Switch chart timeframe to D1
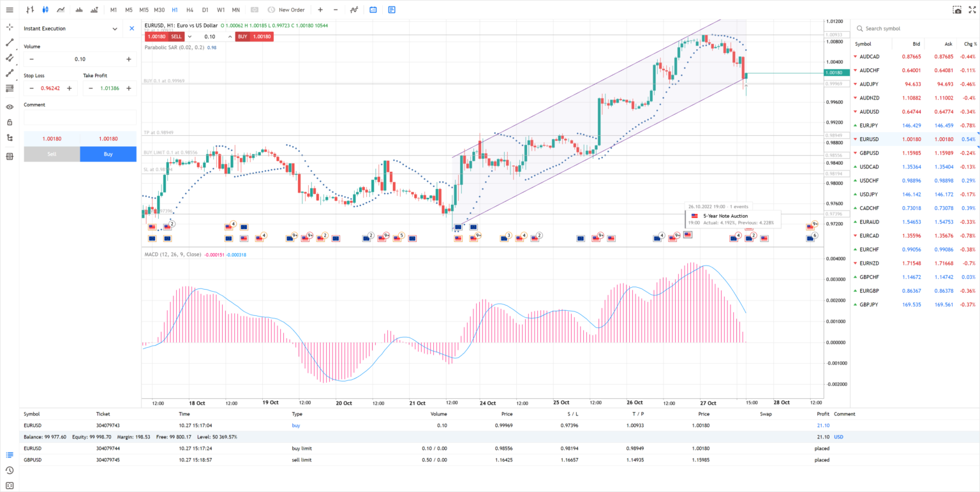980x492 pixels. [205, 10]
